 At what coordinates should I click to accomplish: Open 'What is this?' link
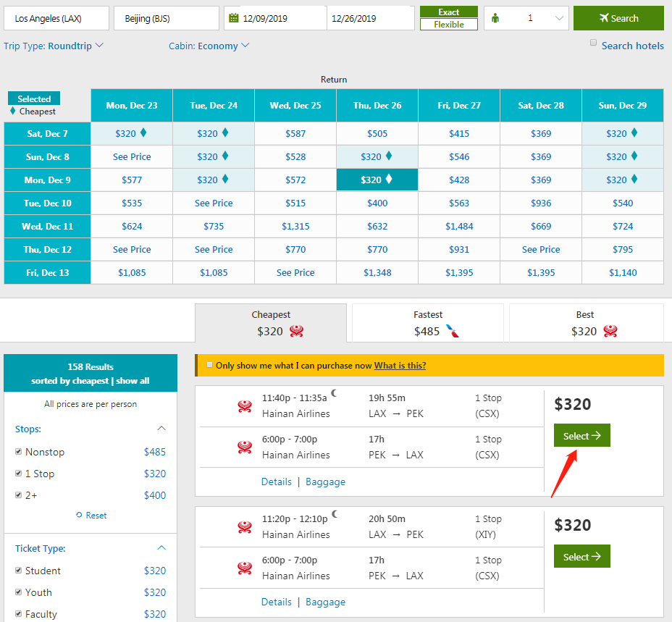(x=400, y=365)
